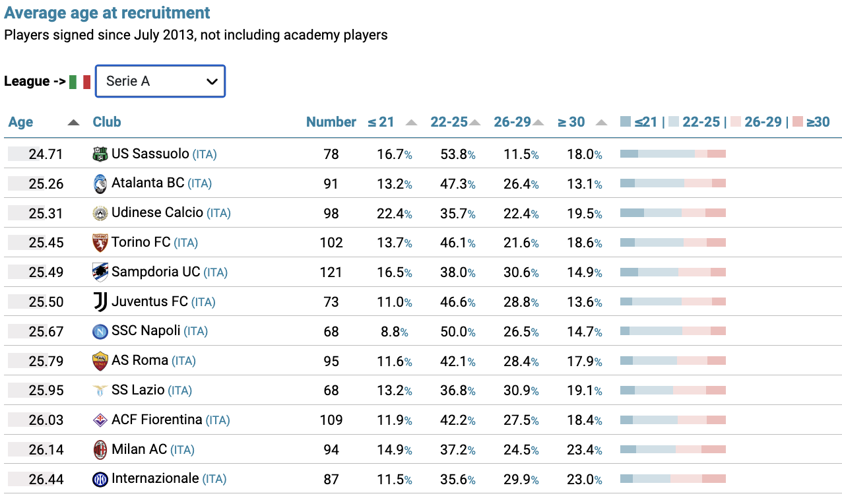Click the Atalanta BC club crest
This screenshot has height=504, width=842.
point(100,183)
